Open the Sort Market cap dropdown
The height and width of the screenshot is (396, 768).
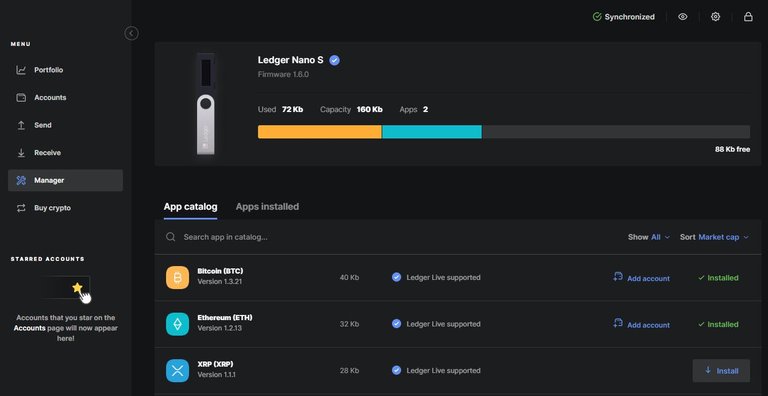(x=714, y=237)
